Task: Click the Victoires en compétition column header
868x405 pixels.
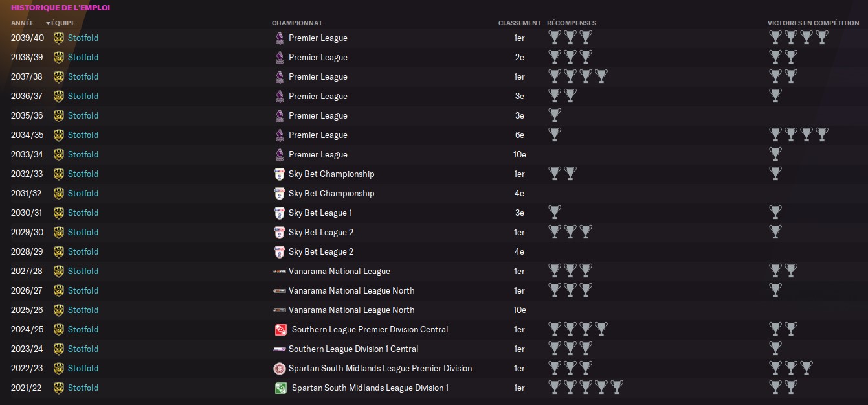Action: pyautogui.click(x=814, y=23)
